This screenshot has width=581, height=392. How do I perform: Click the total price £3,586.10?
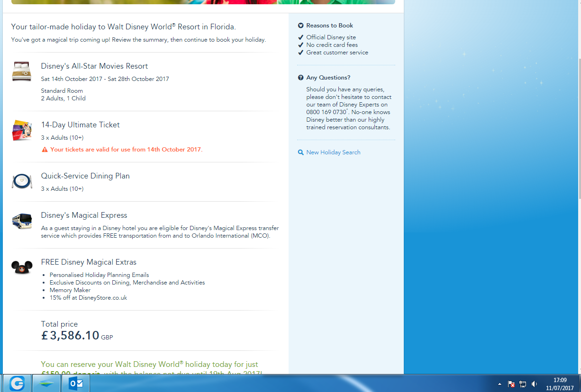(x=70, y=336)
